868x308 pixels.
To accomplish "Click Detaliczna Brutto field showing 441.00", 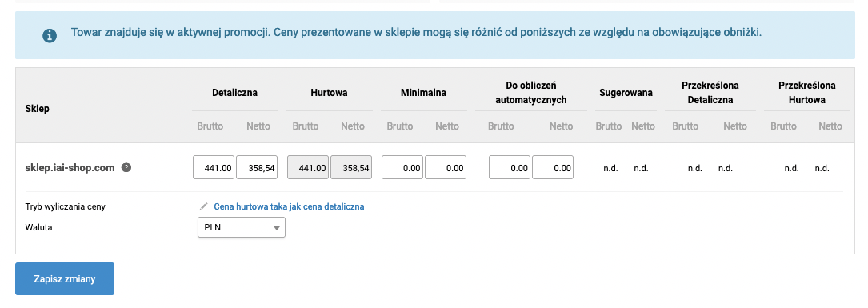I will click(214, 167).
